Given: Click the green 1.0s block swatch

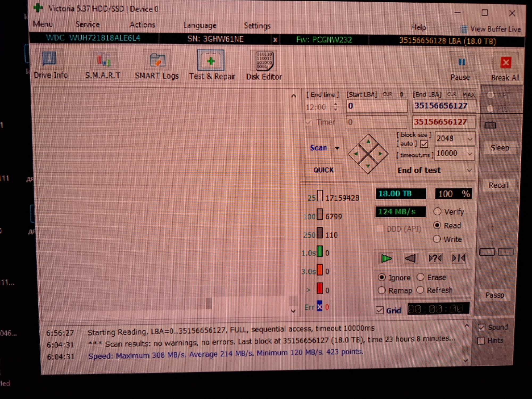Looking at the screenshot, I should click(320, 251).
